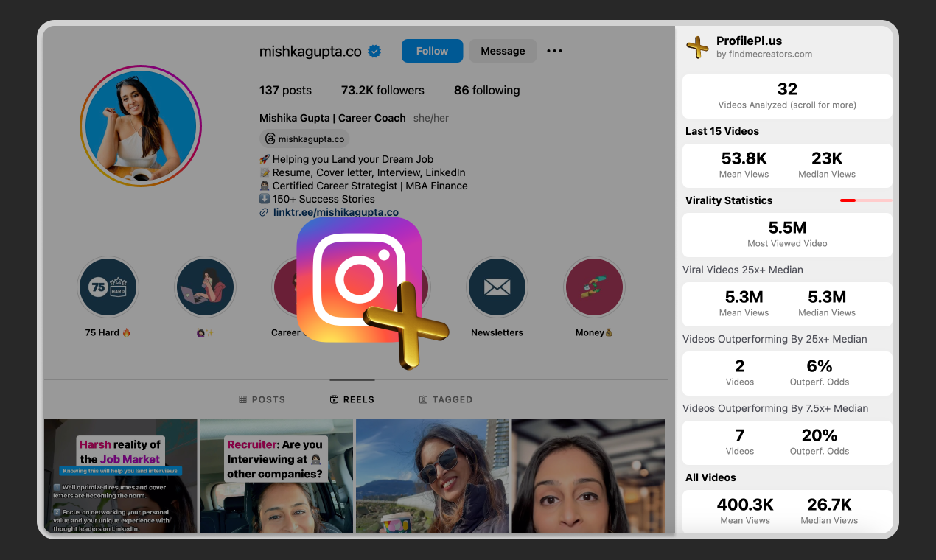The image size is (936, 560).
Task: Click the 5.5M Most Viewed Video card
Action: [x=787, y=235]
